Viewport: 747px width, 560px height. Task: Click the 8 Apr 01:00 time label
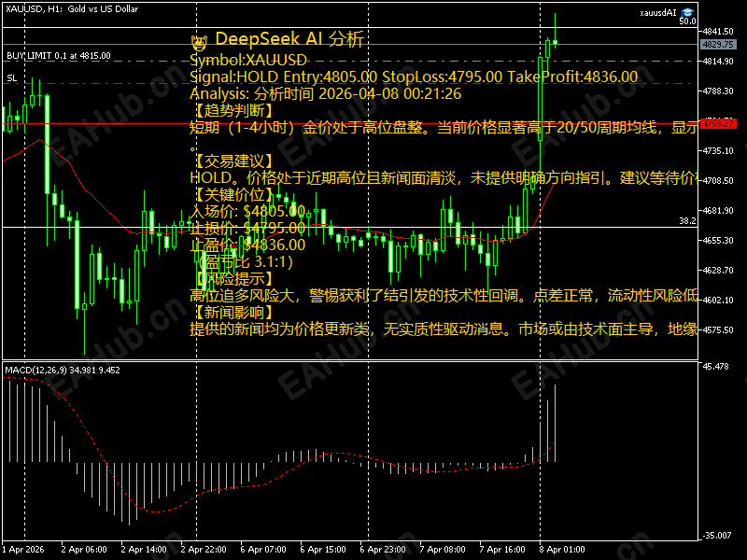click(562, 550)
